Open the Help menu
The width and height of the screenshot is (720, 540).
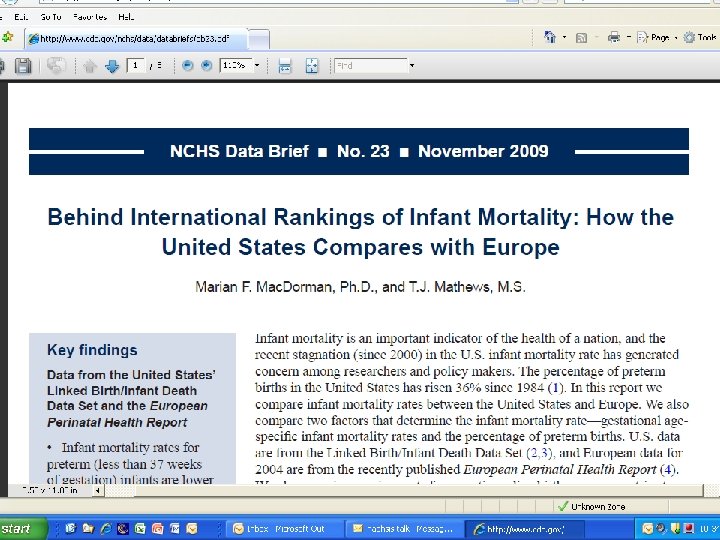pyautogui.click(x=126, y=17)
